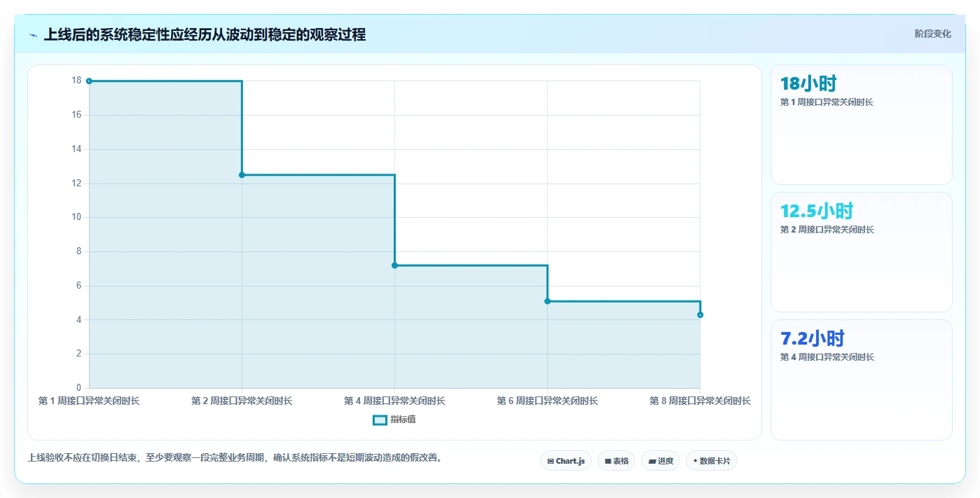Click the data point at value 18

tap(89, 81)
